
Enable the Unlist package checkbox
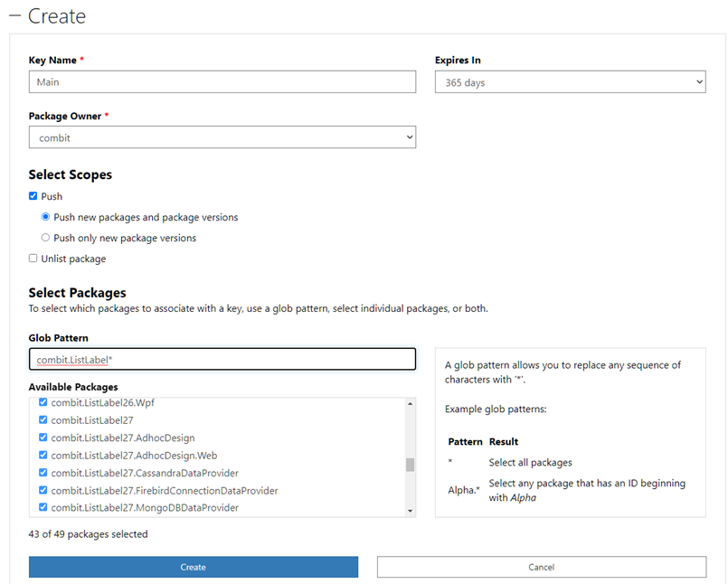(x=33, y=259)
